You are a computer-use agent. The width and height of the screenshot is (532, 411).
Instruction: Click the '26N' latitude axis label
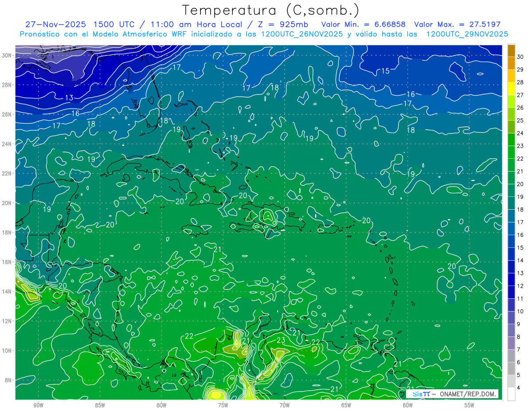[x=7, y=114]
